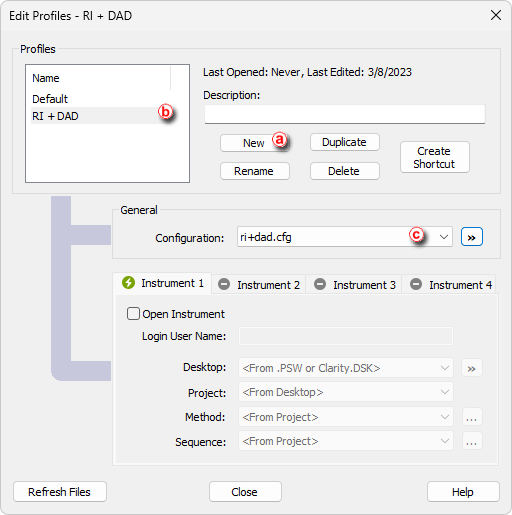Click the gray disabled icon on Instrument 3
The image size is (512, 515).
click(320, 284)
